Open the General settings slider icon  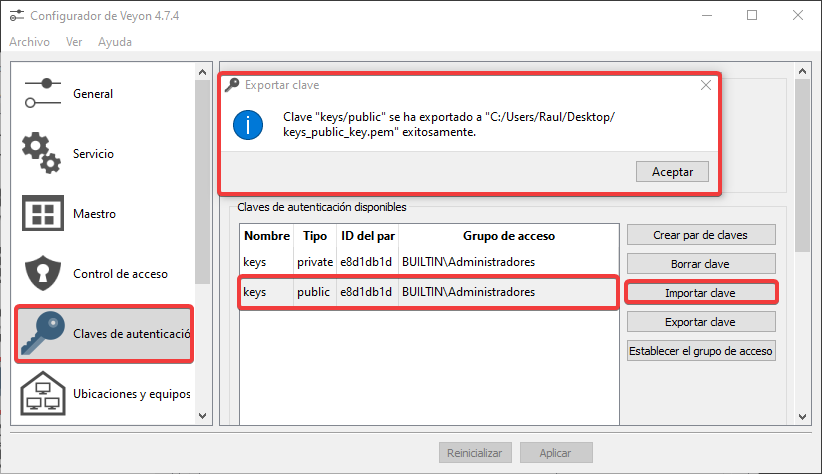click(x=43, y=93)
